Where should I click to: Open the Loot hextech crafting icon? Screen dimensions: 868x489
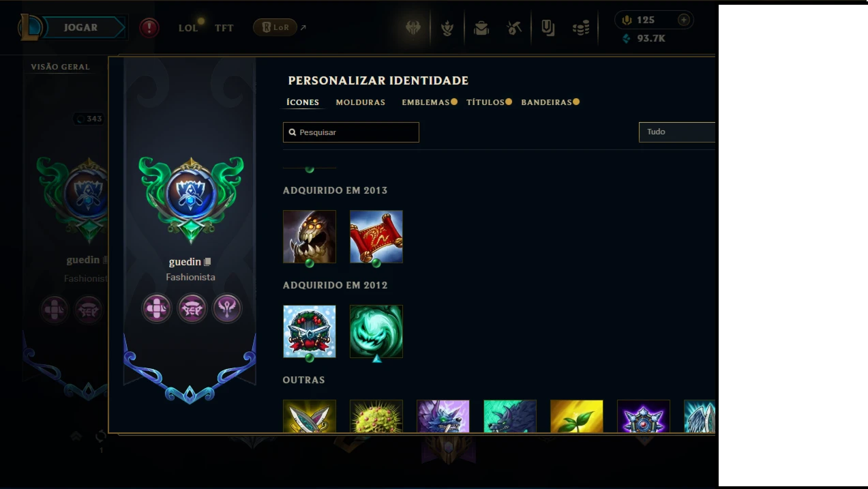514,28
